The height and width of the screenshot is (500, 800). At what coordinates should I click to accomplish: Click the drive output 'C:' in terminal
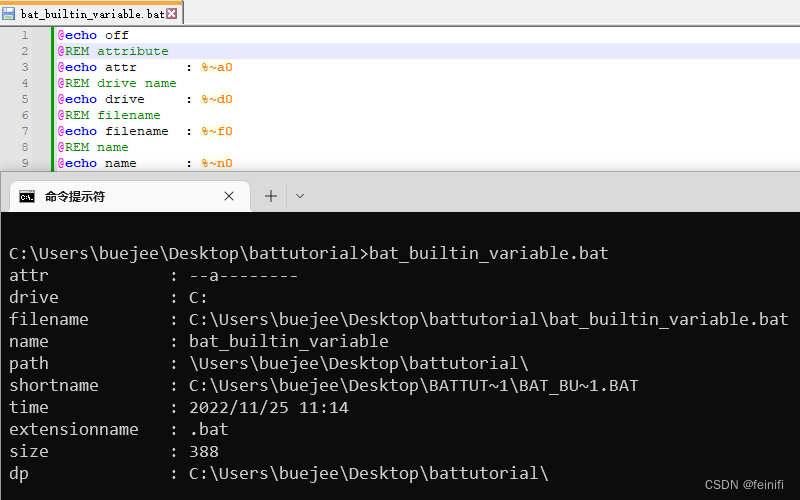(x=198, y=298)
